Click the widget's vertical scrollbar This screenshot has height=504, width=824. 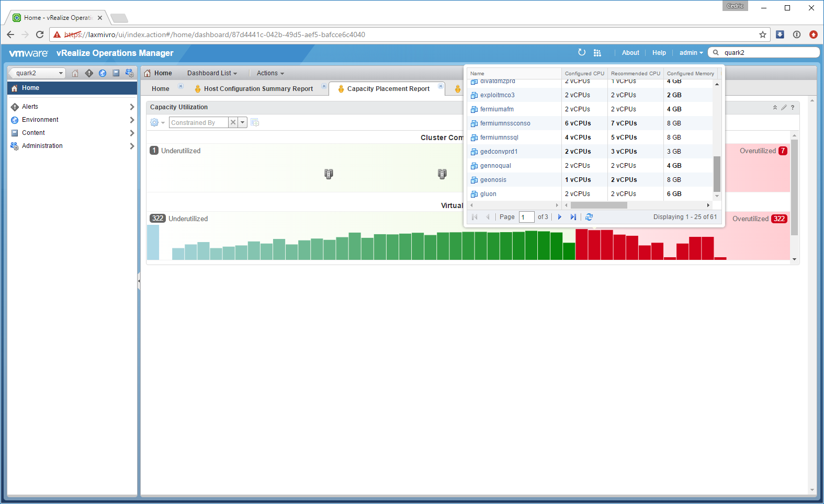click(x=794, y=187)
